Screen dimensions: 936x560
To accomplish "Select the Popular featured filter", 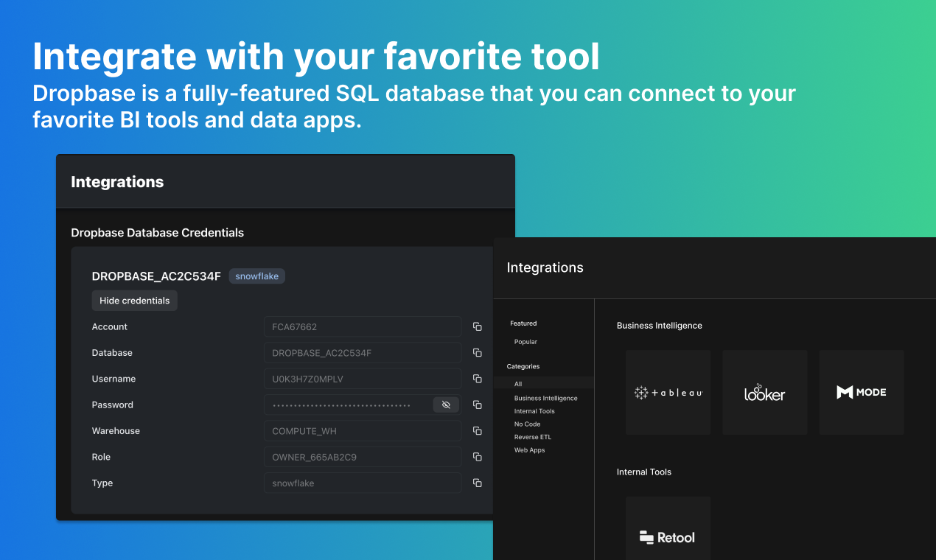I will (x=525, y=342).
